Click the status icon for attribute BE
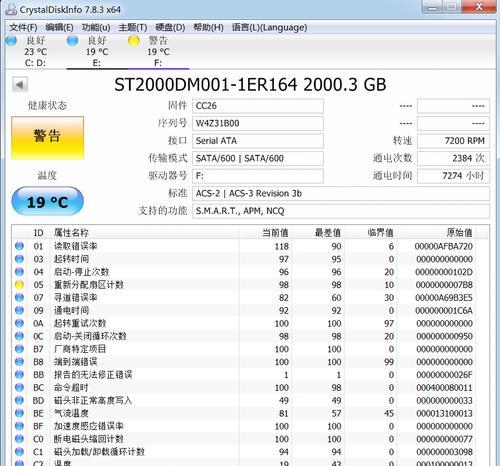Image resolution: width=500 pixels, height=466 pixels. (19, 413)
